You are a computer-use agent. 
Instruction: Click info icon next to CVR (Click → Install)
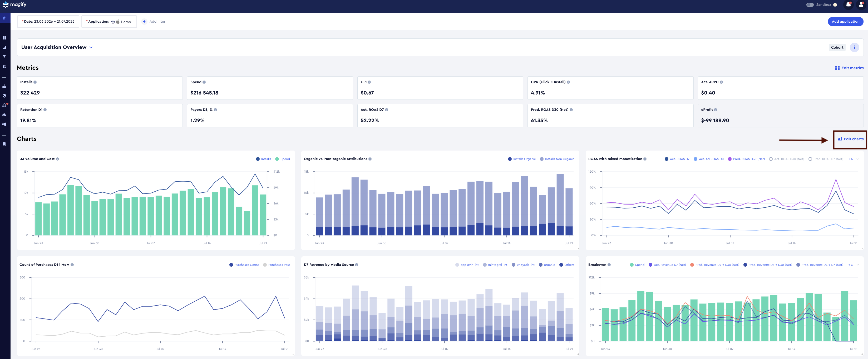coord(569,82)
